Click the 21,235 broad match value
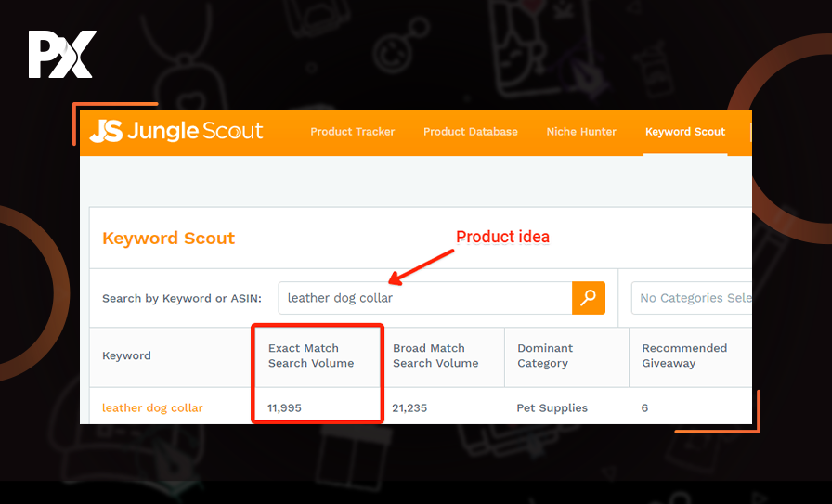Screen dimensions: 832x504 click(409, 407)
